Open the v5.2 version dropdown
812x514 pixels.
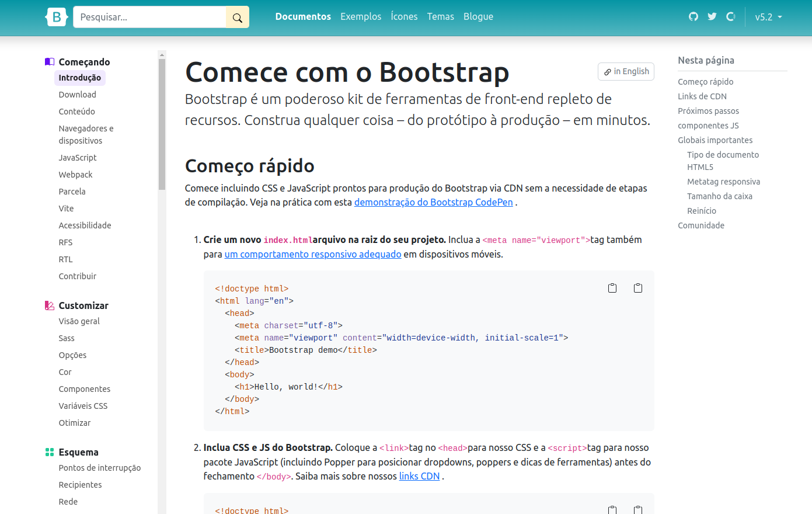click(768, 17)
